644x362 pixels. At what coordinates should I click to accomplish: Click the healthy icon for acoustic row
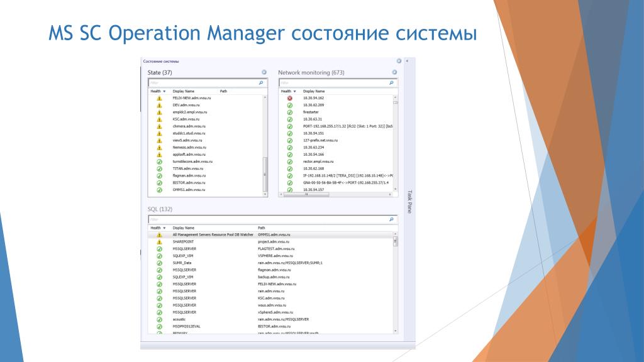click(159, 320)
